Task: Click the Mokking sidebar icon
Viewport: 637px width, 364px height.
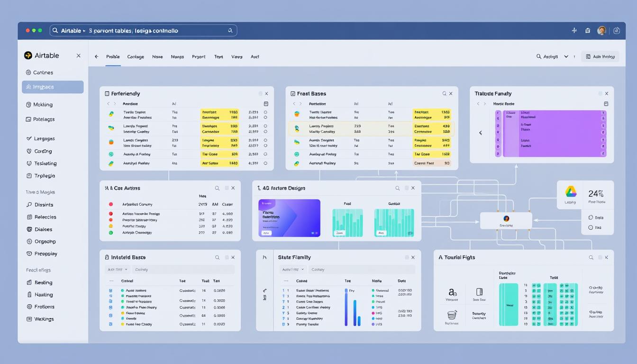Action: tap(28, 104)
